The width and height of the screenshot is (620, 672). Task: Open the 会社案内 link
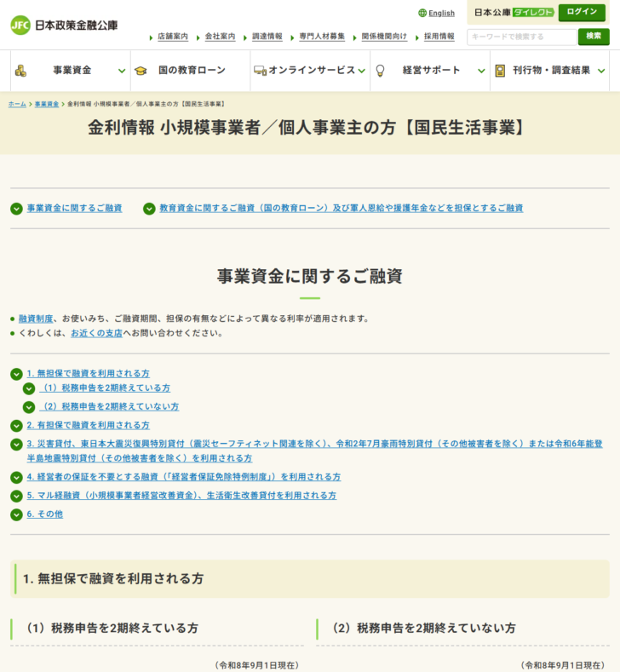point(220,37)
